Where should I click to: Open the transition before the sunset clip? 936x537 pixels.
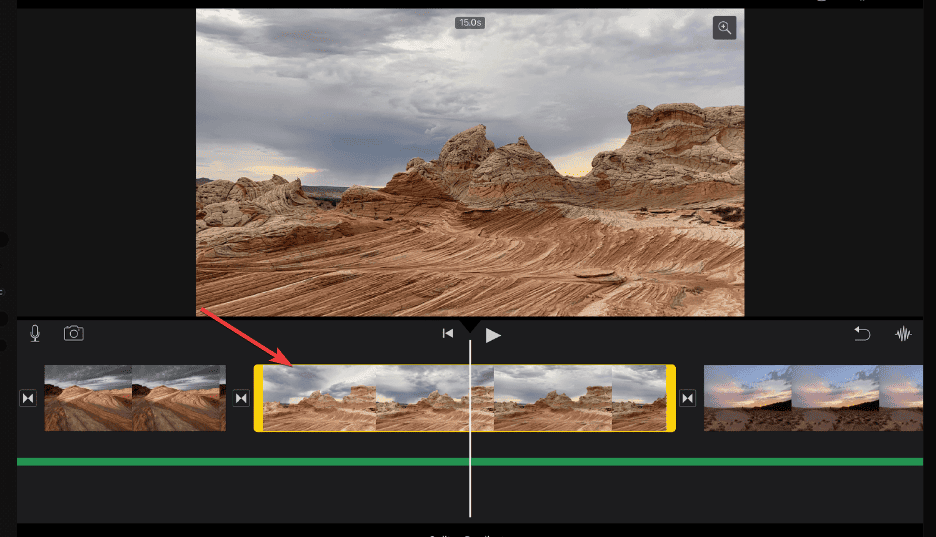point(688,399)
